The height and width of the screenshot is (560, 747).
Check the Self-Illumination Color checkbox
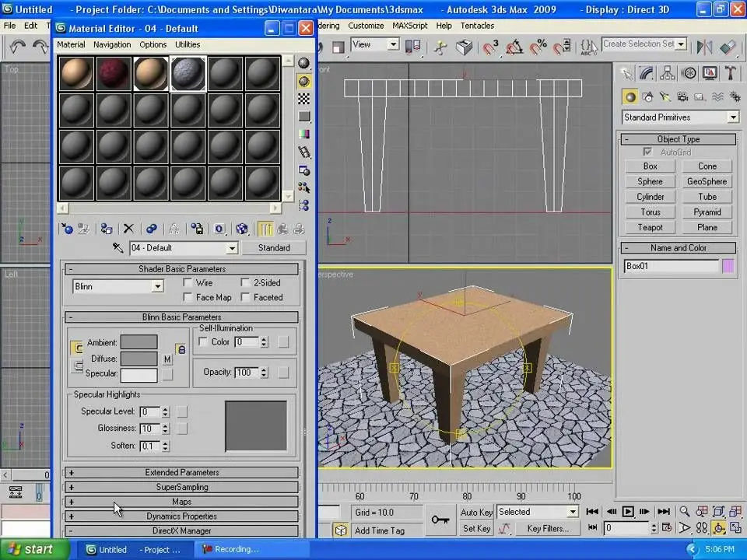[x=203, y=342]
